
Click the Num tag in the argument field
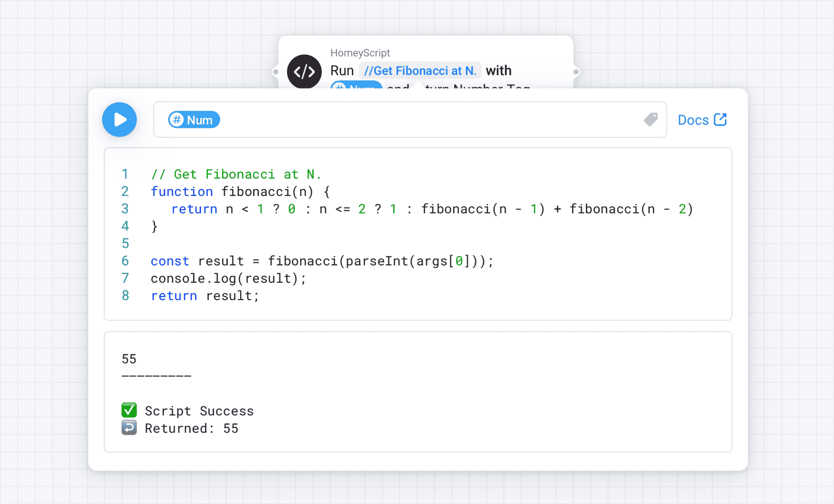[194, 120]
